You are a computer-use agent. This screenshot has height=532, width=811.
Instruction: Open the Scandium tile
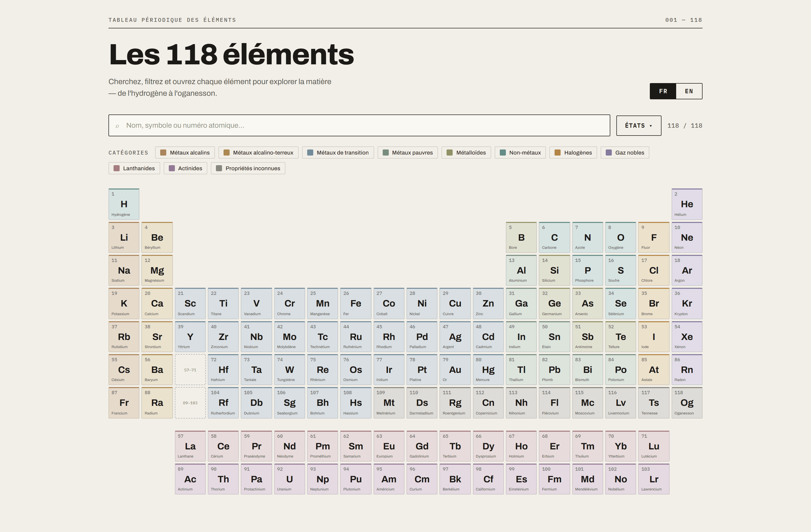(x=190, y=303)
